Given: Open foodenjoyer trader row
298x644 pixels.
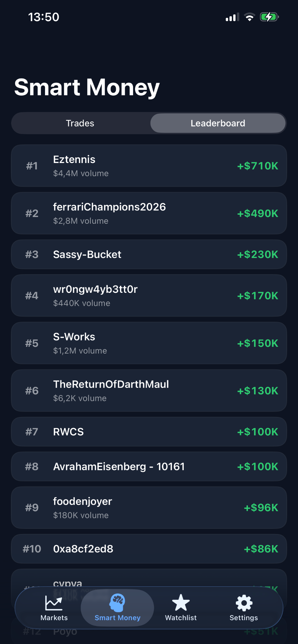Looking at the screenshot, I should point(149,508).
